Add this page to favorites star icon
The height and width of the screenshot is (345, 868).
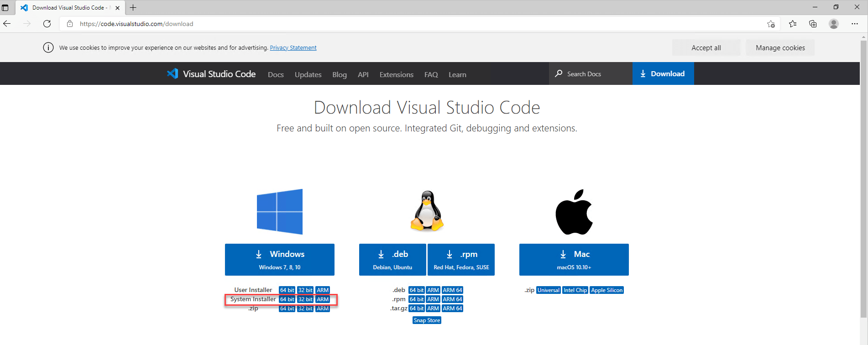771,24
